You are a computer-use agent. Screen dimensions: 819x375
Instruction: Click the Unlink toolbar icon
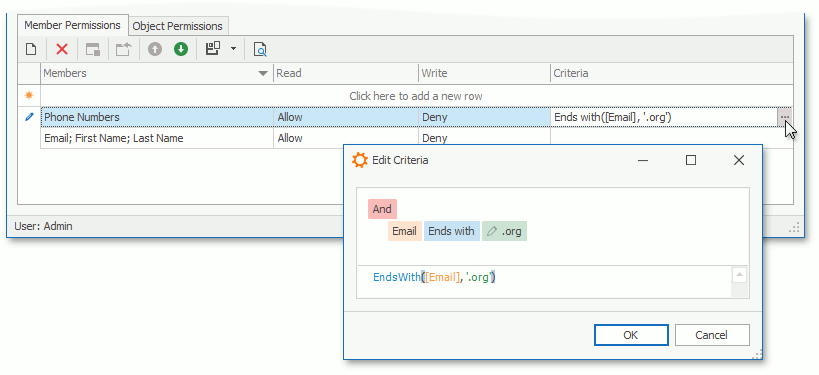124,50
